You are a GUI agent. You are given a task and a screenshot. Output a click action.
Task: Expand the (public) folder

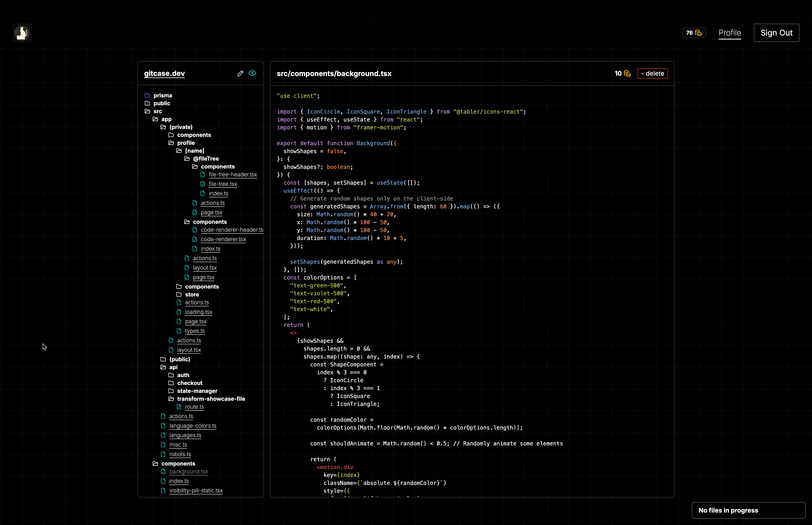(x=179, y=359)
